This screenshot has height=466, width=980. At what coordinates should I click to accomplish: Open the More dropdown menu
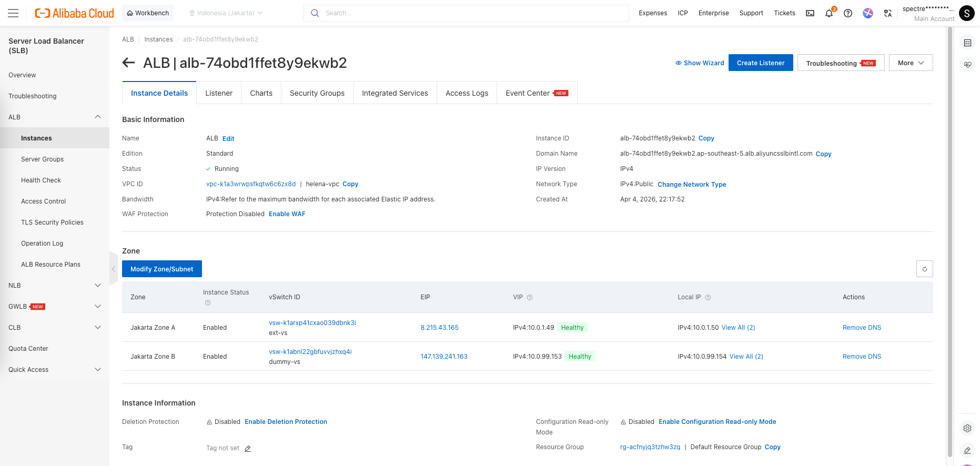911,63
